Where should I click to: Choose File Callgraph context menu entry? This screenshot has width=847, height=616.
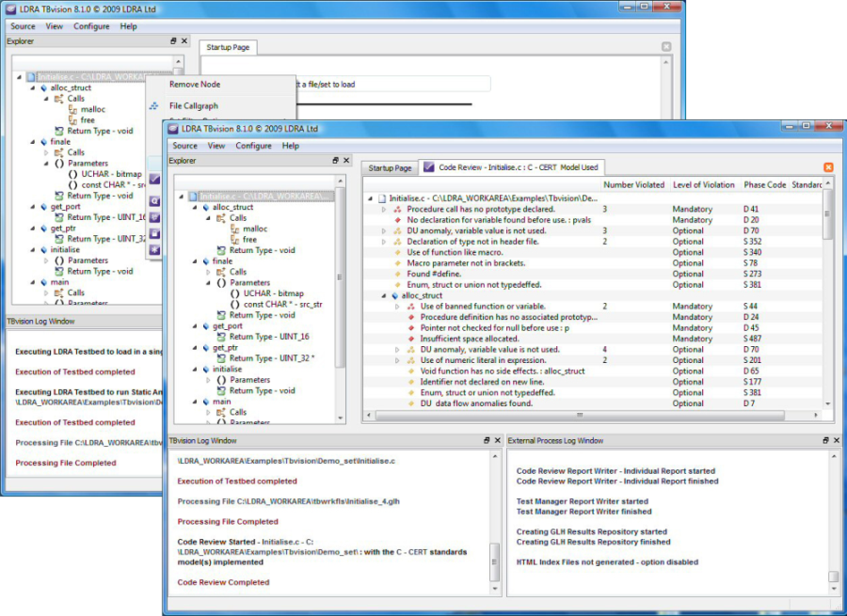tap(193, 106)
